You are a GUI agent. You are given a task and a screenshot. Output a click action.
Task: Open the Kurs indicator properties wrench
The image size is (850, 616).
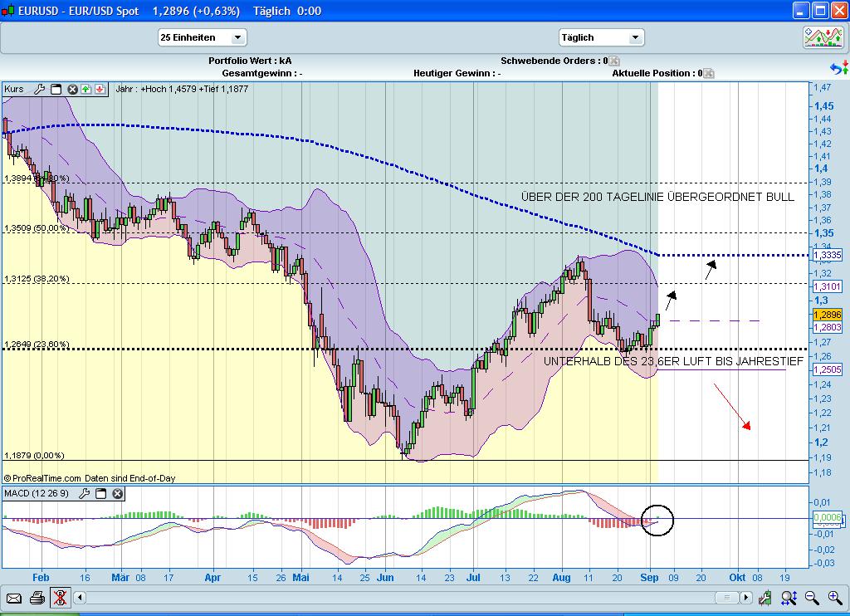pyautogui.click(x=40, y=89)
